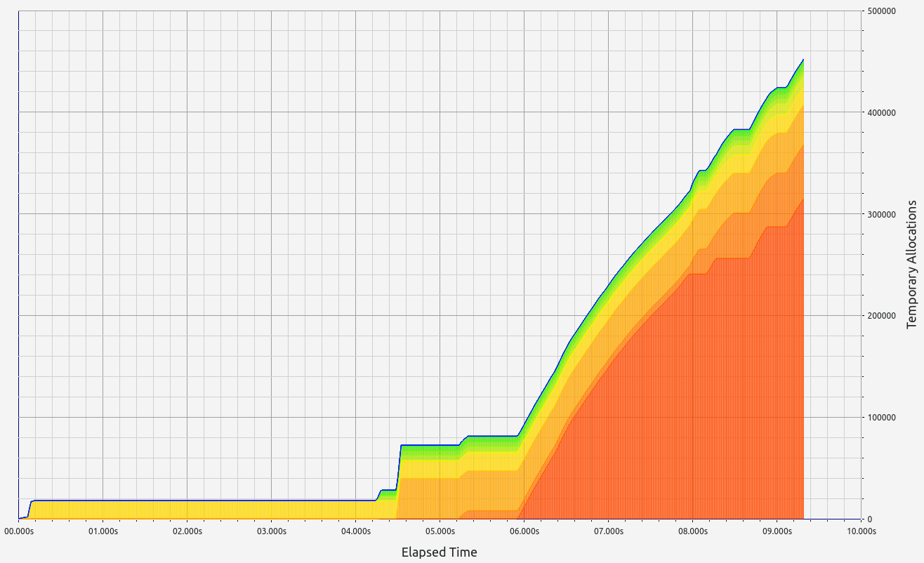The height and width of the screenshot is (563, 924).
Task: Click the 10.000s label at axis end
Action: point(861,532)
